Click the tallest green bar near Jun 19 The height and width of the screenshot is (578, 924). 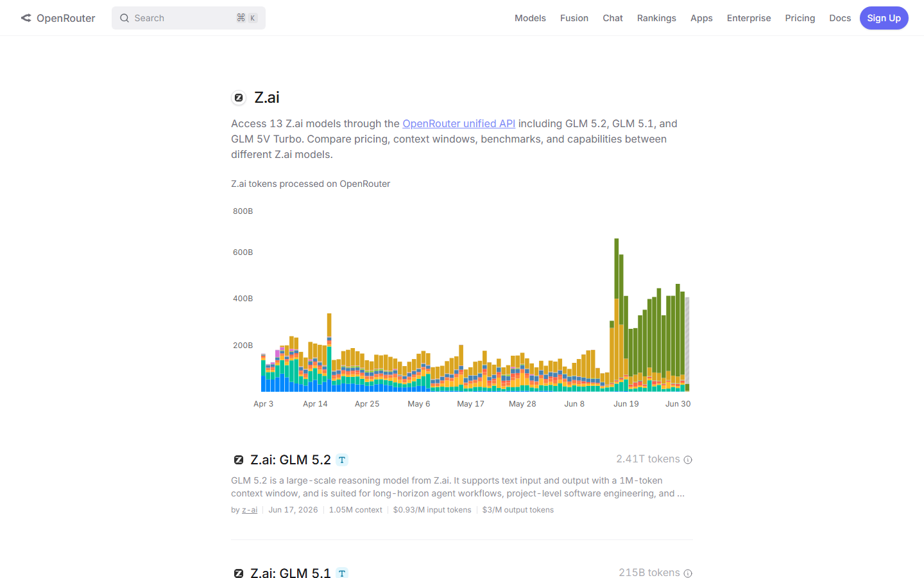617,268
